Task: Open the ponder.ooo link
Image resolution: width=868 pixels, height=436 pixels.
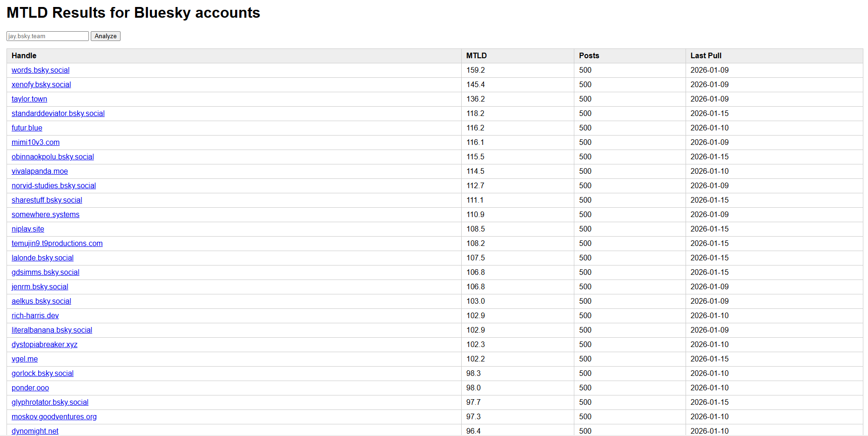Action: 30,388
